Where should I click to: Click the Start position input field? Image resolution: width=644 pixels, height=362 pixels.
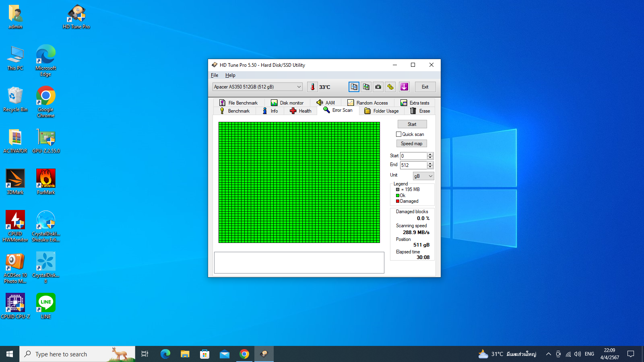coord(413,156)
